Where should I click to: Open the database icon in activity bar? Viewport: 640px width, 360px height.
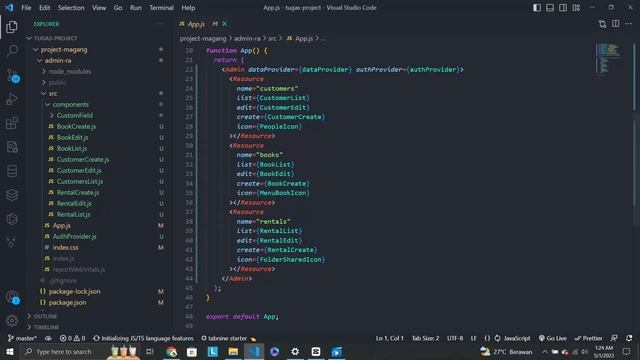(x=11, y=171)
